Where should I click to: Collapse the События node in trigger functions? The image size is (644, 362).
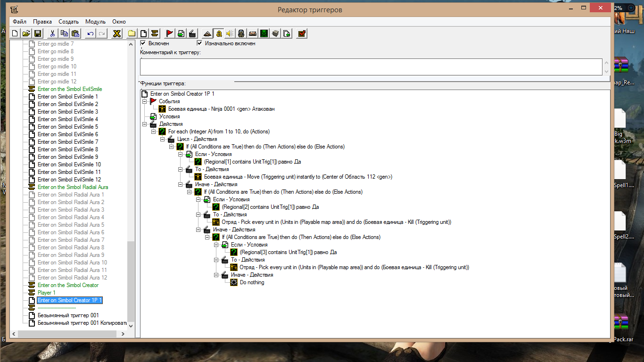(x=144, y=101)
